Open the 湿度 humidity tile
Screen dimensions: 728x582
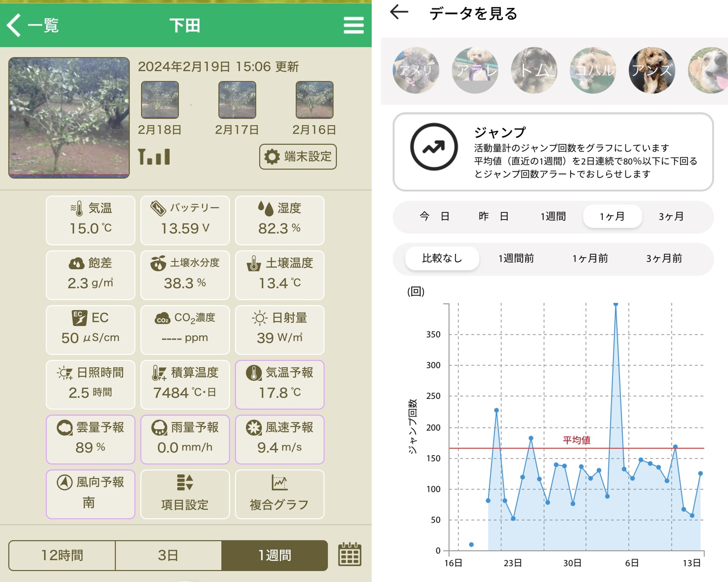[279, 220]
